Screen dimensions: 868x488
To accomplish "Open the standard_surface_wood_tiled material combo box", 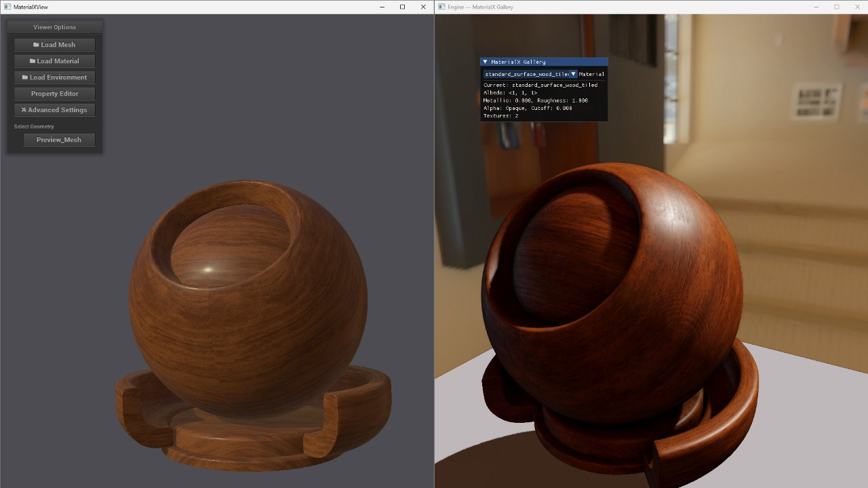I will click(530, 74).
